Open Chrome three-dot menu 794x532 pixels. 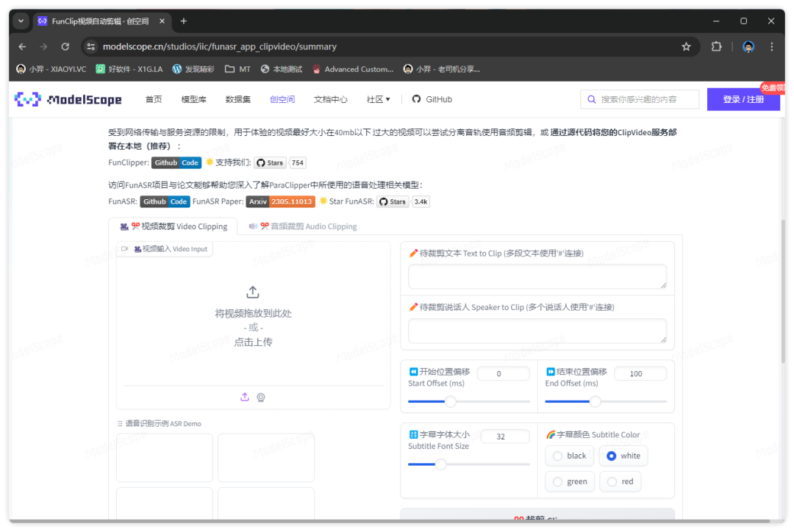[772, 46]
